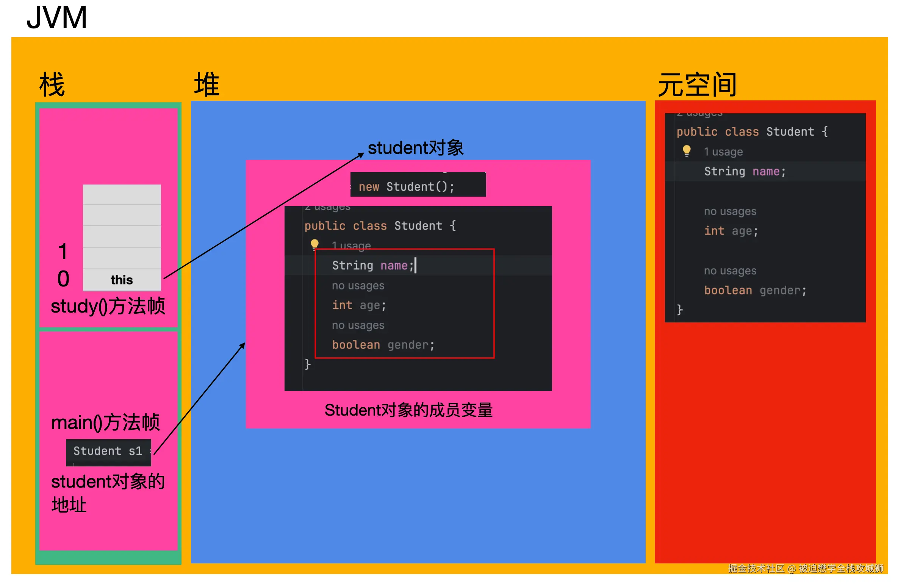Click 'String name;' line in heap code
This screenshot has width=898, height=588.
[x=372, y=266]
